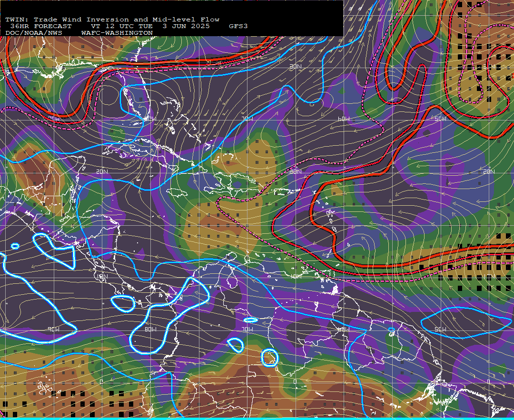This screenshot has width=514, height=420.
Task: Click the "GFS3" model label
Action: tap(238, 26)
